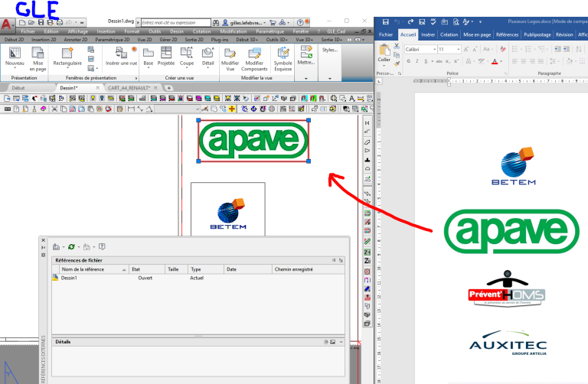Toggle align left in Word paragraph group
Viewport: 588px width, 384px height.
(514, 61)
